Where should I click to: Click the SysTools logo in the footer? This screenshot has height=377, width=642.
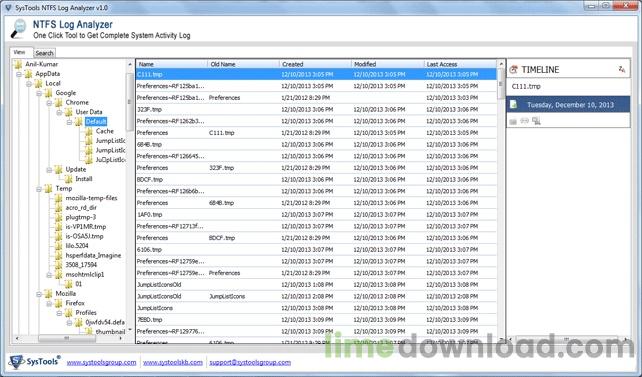[x=34, y=362]
